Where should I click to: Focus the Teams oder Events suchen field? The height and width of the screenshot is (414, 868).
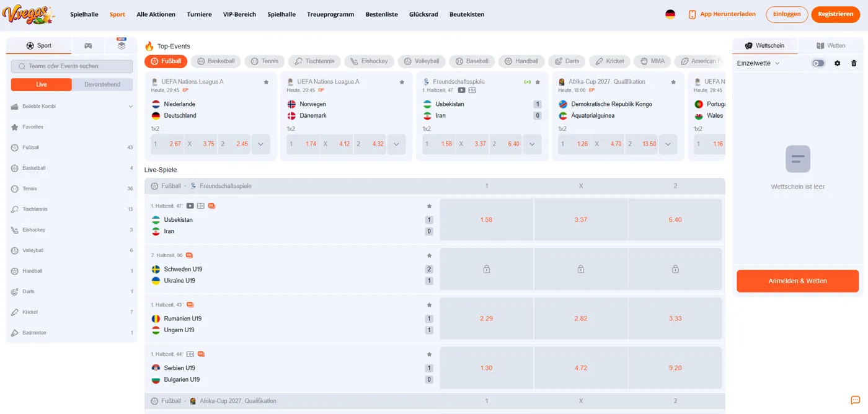(x=72, y=66)
